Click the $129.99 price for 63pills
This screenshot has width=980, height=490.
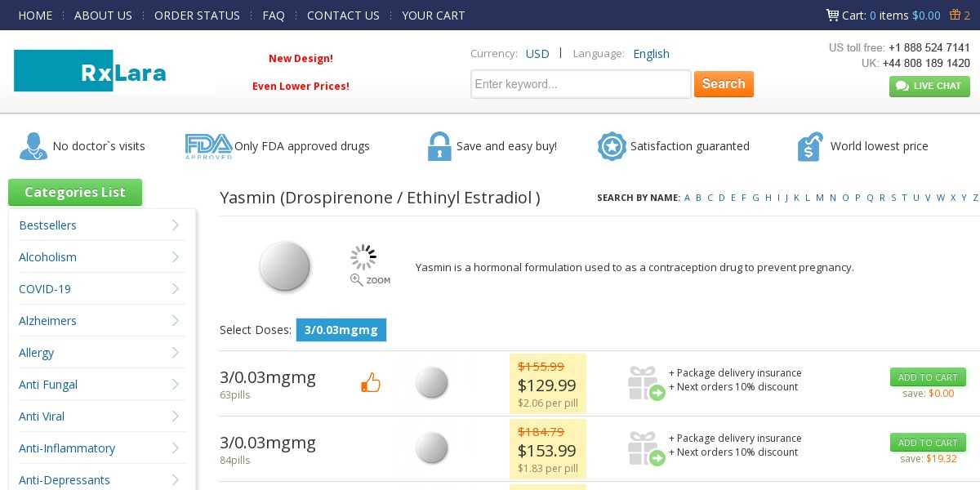[547, 385]
